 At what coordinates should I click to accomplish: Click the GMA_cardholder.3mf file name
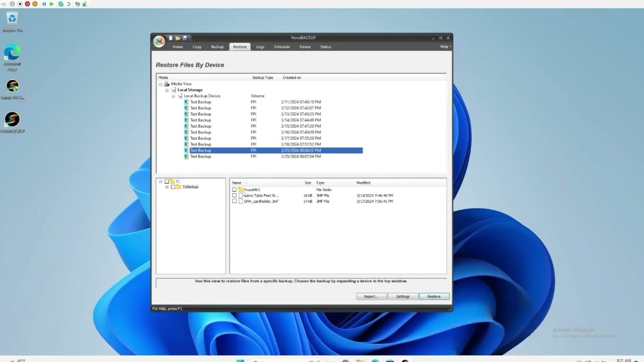261,201
